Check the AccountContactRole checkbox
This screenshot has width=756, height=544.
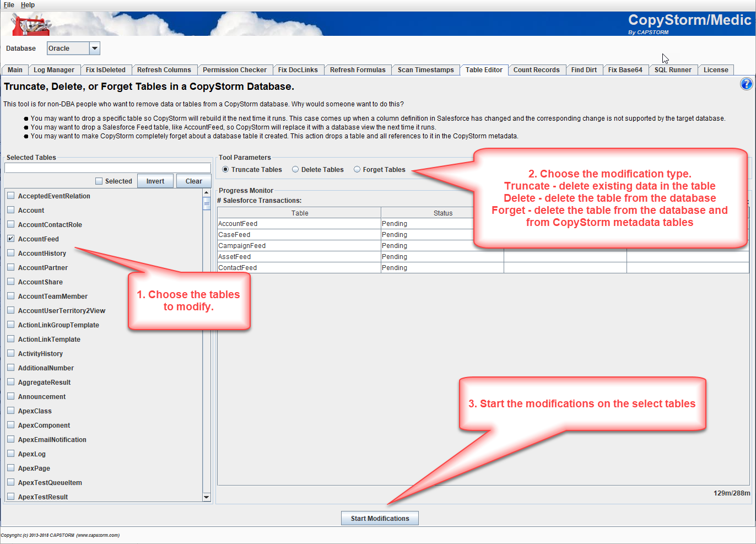tap(10, 224)
